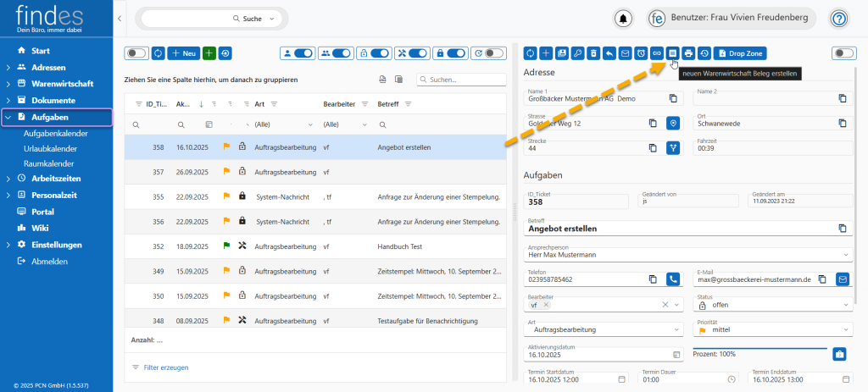Click the alarm clock reminder icon
The height and width of the screenshot is (392, 868).
(x=641, y=53)
